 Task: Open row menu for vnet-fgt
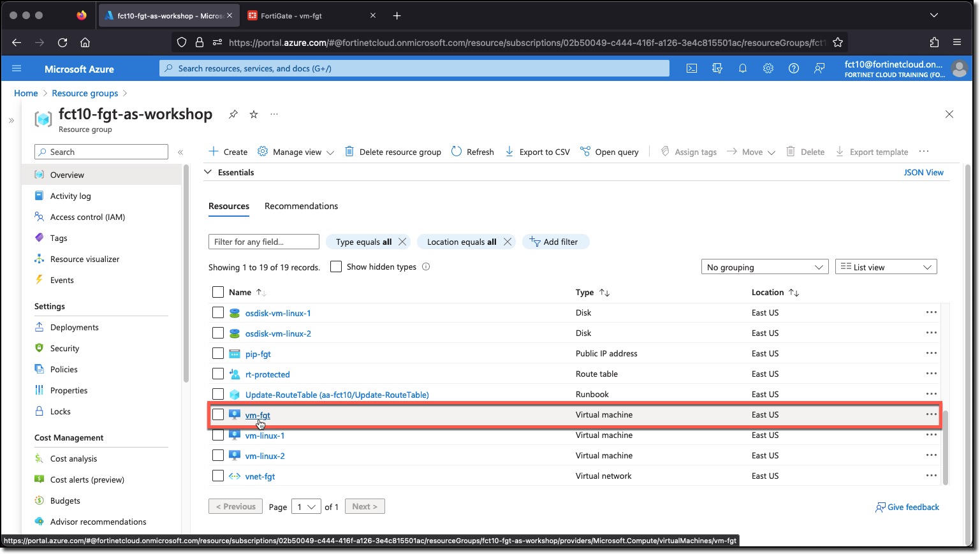pos(932,476)
